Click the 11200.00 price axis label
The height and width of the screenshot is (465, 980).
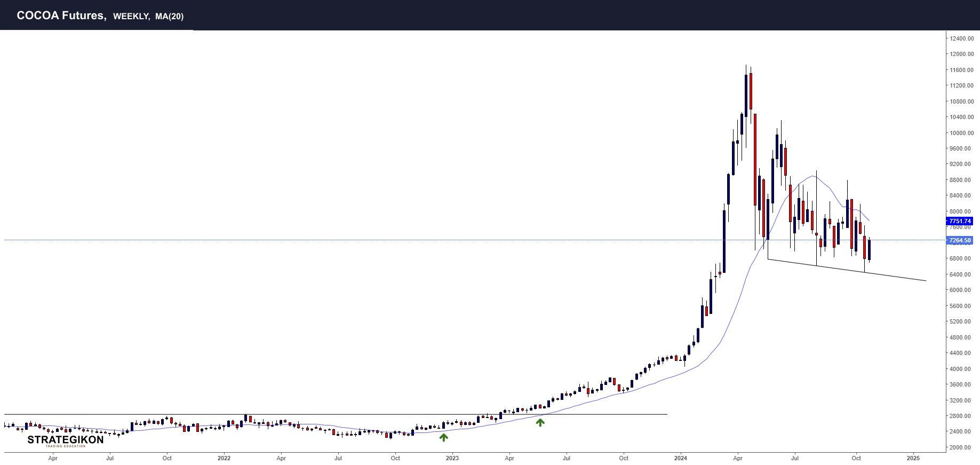click(x=961, y=85)
